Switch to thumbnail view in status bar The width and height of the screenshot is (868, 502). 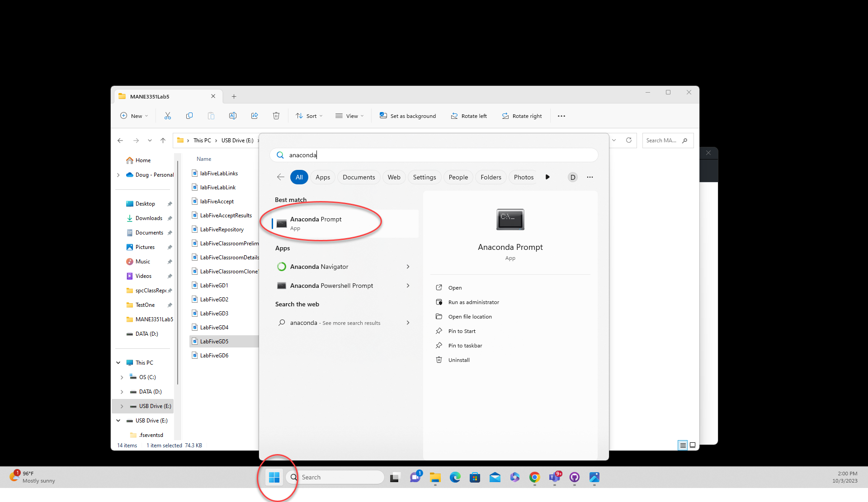pyautogui.click(x=693, y=446)
